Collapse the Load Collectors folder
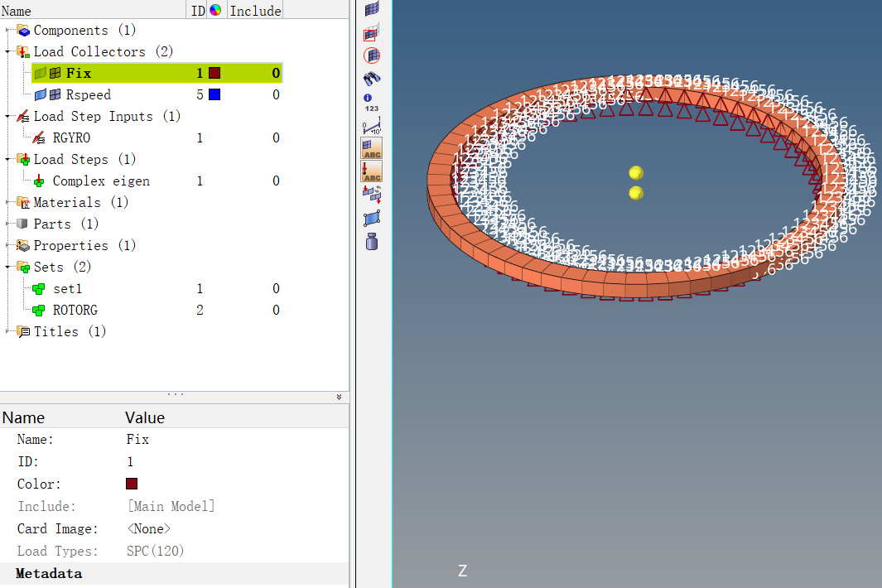The height and width of the screenshot is (588, 882). point(8,52)
